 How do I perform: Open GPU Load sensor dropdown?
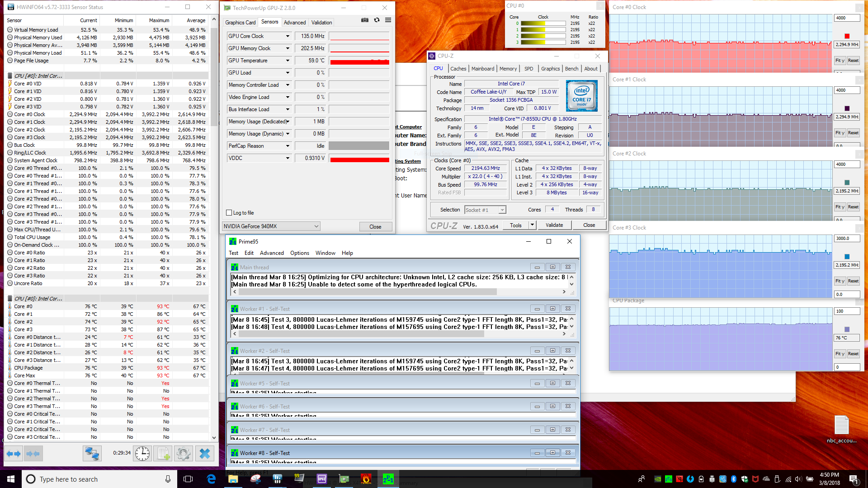point(288,73)
